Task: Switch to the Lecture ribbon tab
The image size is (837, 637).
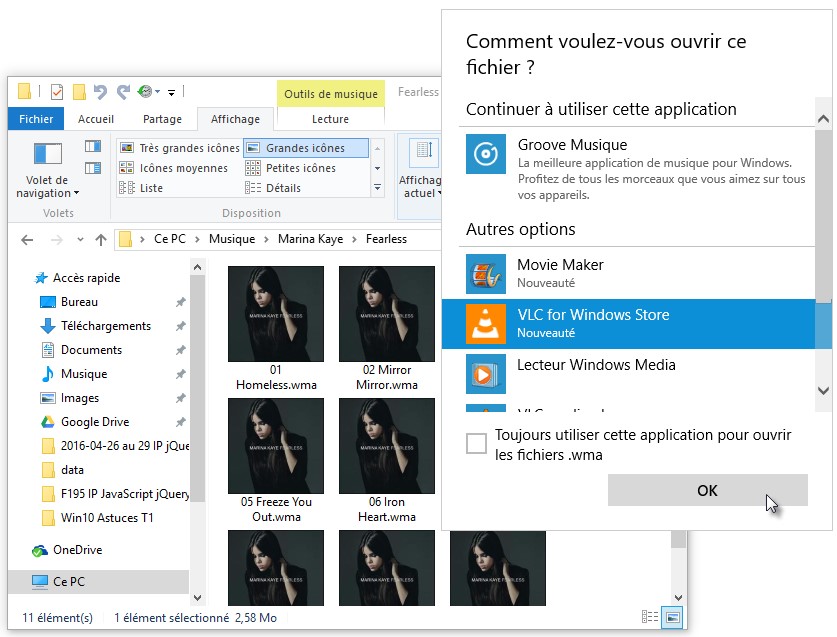Action: [x=330, y=119]
